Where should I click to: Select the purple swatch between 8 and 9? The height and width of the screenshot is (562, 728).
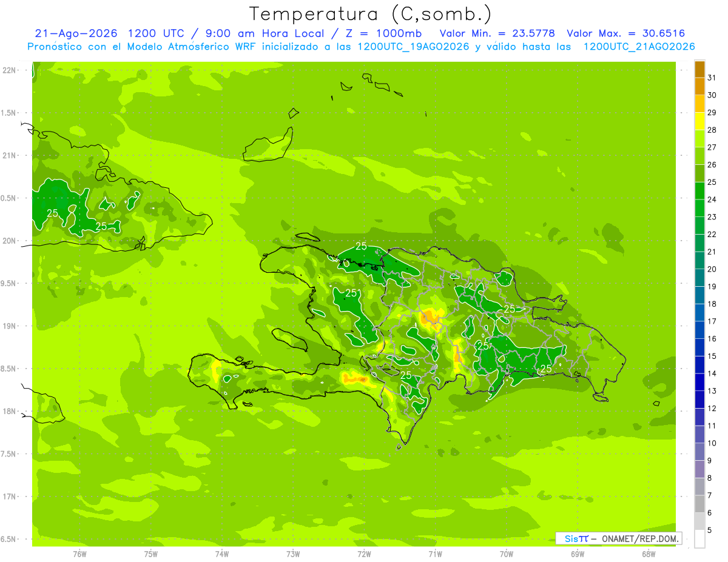[699, 469]
